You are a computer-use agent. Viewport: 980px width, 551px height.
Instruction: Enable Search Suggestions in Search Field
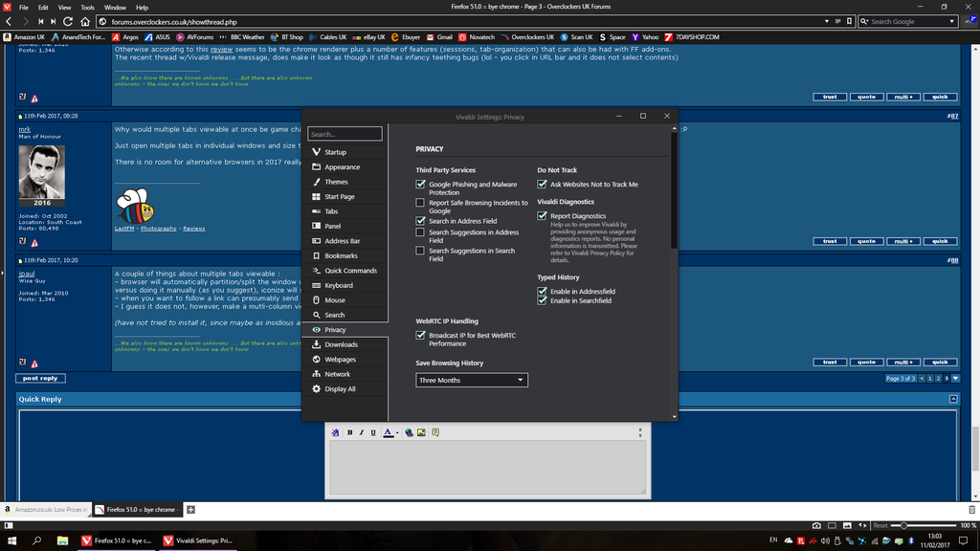click(x=420, y=251)
